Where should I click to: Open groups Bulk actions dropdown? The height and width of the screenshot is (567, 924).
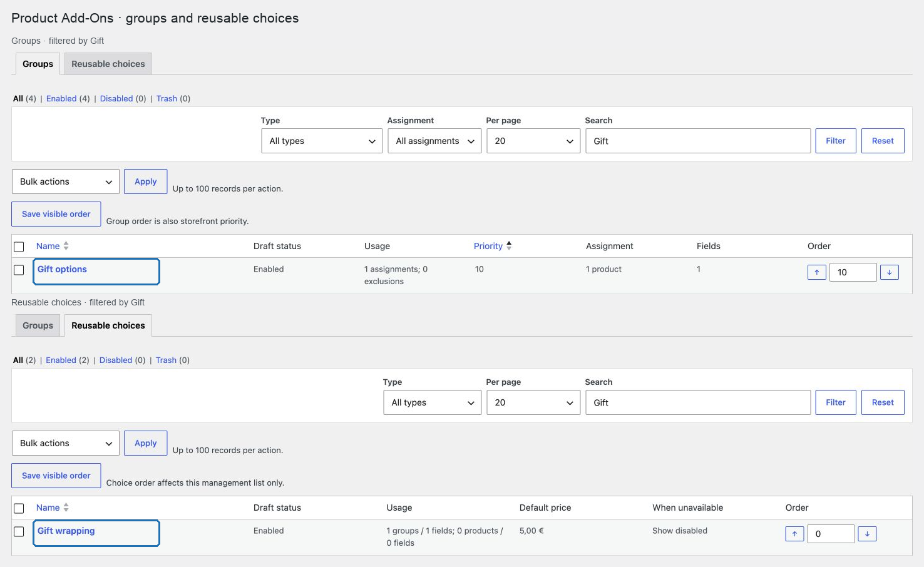point(66,181)
